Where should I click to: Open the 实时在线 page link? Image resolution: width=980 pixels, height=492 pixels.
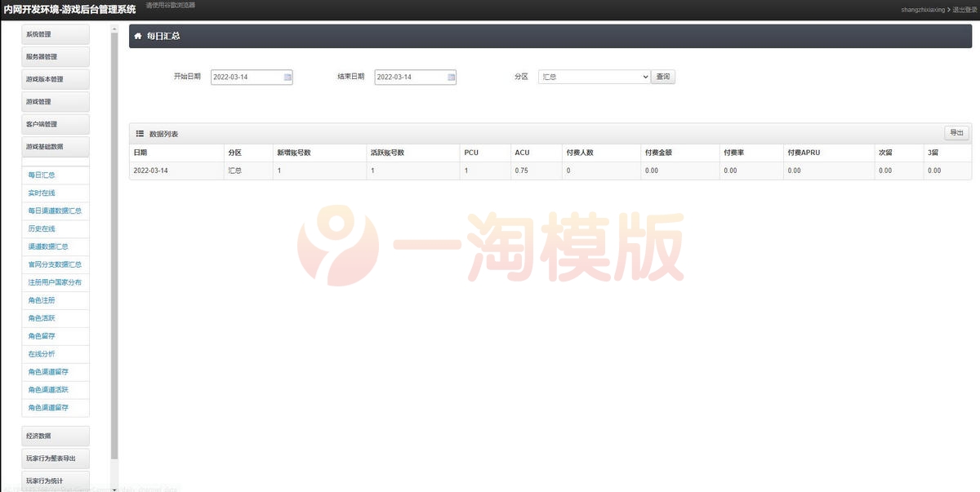point(41,193)
